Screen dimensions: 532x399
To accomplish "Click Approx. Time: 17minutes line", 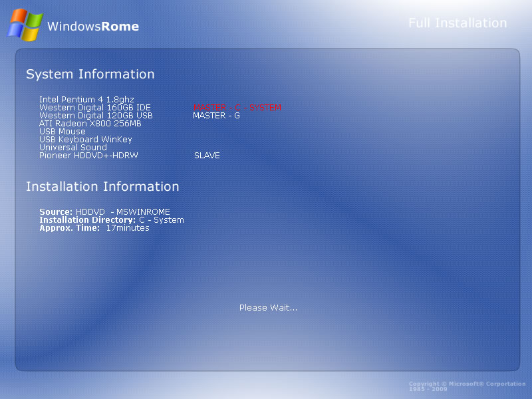I will point(94,228).
